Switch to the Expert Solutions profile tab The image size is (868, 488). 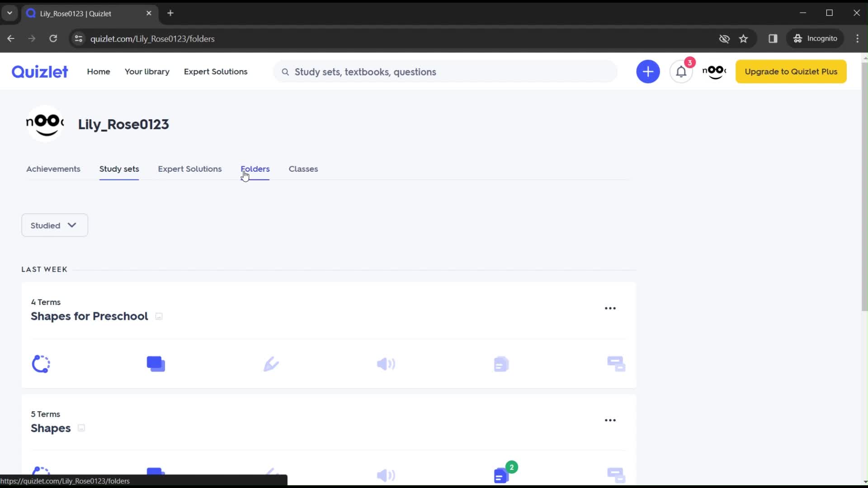pyautogui.click(x=190, y=169)
